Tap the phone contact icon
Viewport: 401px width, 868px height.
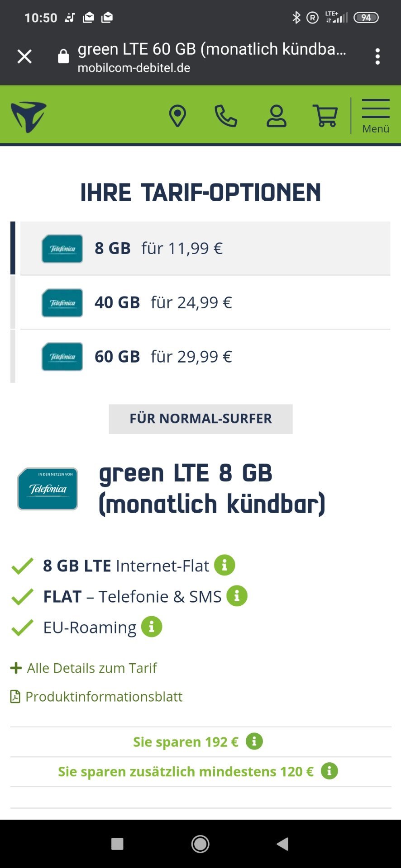coord(226,116)
